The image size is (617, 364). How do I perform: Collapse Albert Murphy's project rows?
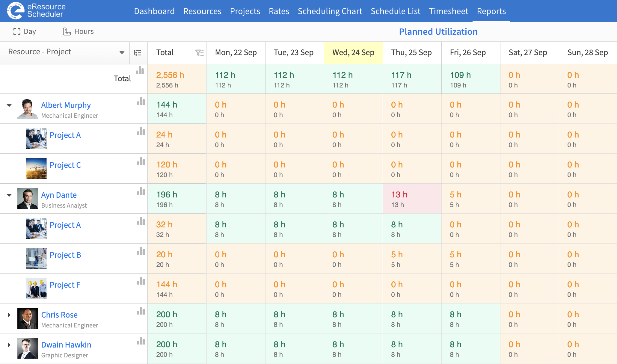pyautogui.click(x=9, y=105)
